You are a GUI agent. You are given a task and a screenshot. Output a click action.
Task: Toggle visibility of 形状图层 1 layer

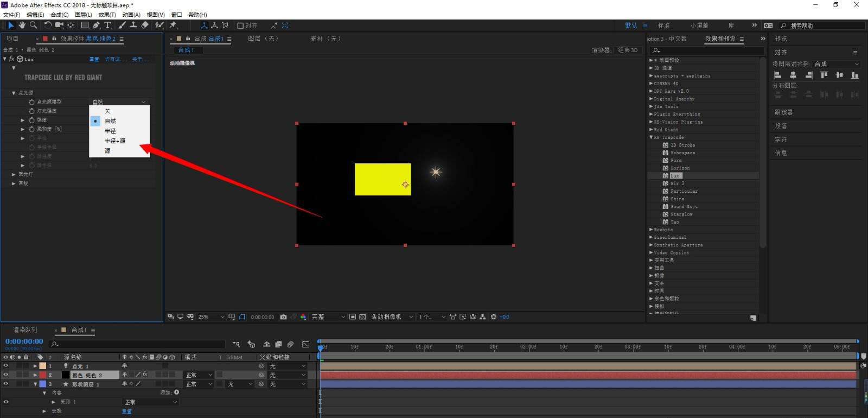(x=6, y=384)
